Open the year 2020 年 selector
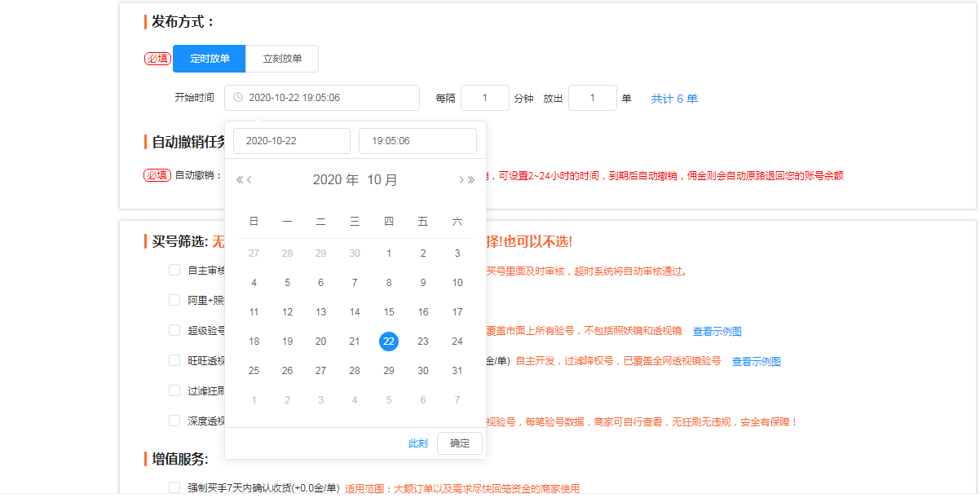Image resolution: width=980 pixels, height=498 pixels. pyautogui.click(x=335, y=180)
